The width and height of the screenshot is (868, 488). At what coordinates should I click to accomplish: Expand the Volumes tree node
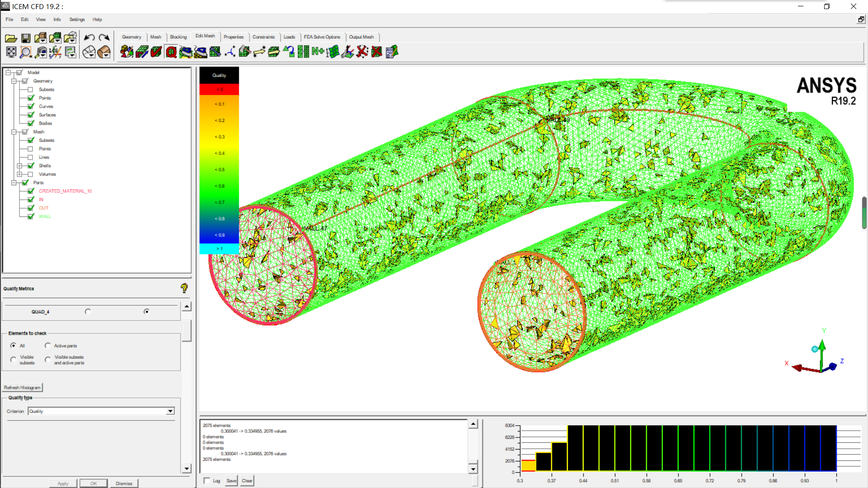(19, 174)
